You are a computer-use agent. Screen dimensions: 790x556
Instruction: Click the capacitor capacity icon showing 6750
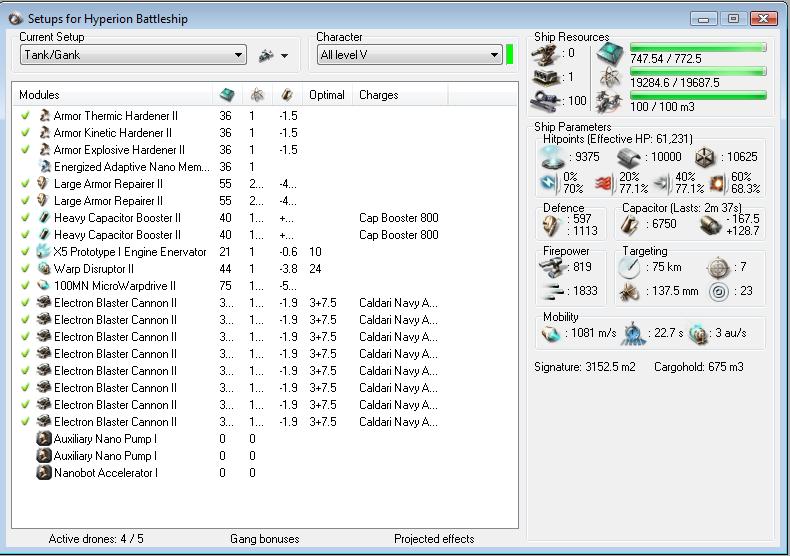click(x=630, y=225)
